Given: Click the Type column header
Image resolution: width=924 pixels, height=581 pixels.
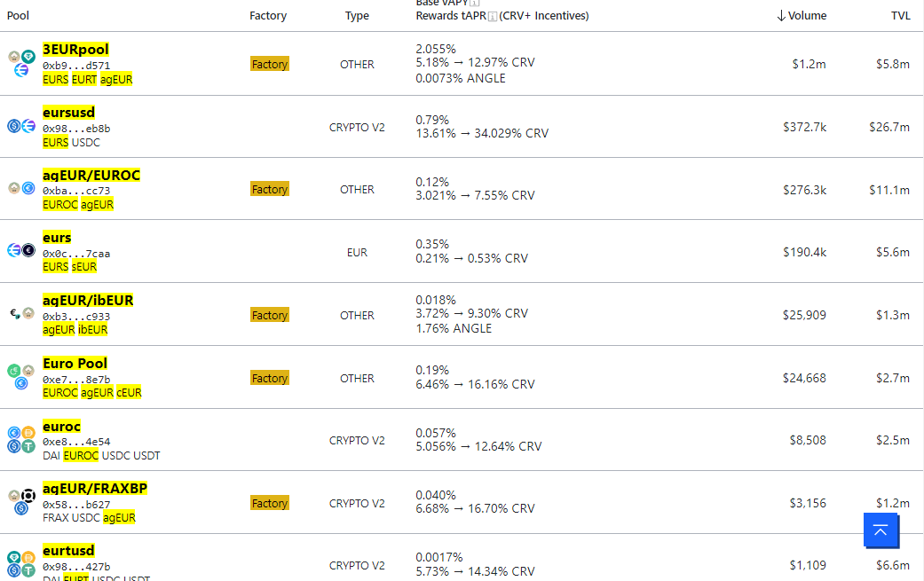Looking at the screenshot, I should 357,16.
